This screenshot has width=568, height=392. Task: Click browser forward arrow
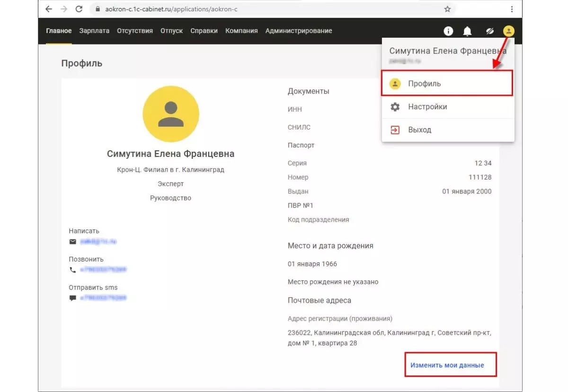[x=63, y=9]
